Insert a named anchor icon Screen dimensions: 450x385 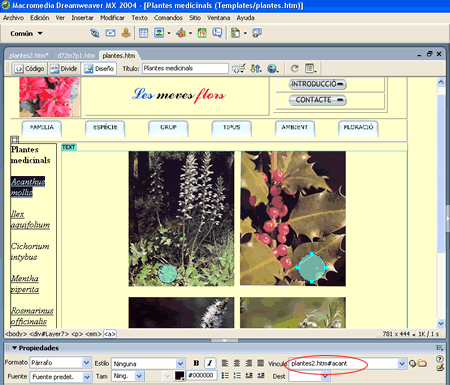tap(126, 33)
